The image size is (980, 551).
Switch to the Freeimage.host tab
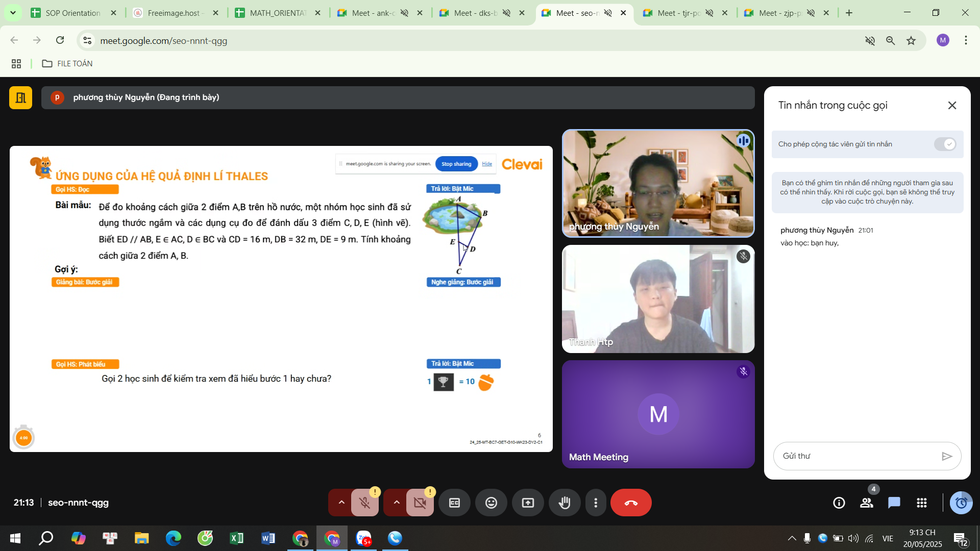(x=174, y=13)
